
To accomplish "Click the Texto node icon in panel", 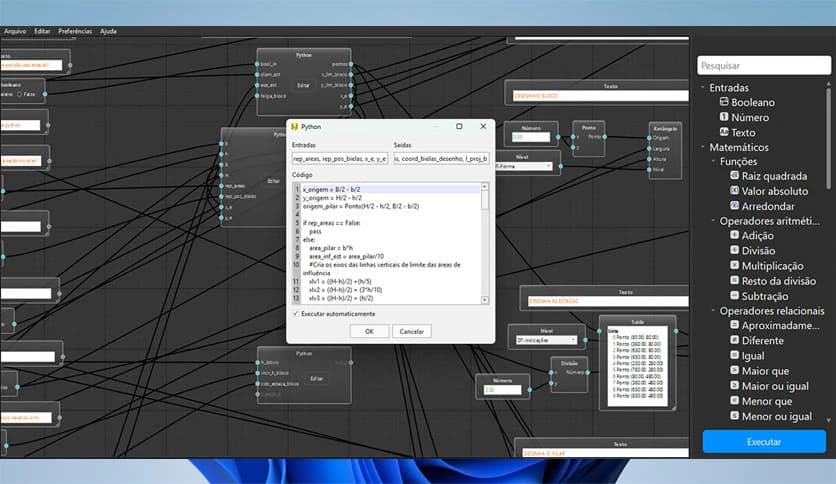I will click(724, 132).
